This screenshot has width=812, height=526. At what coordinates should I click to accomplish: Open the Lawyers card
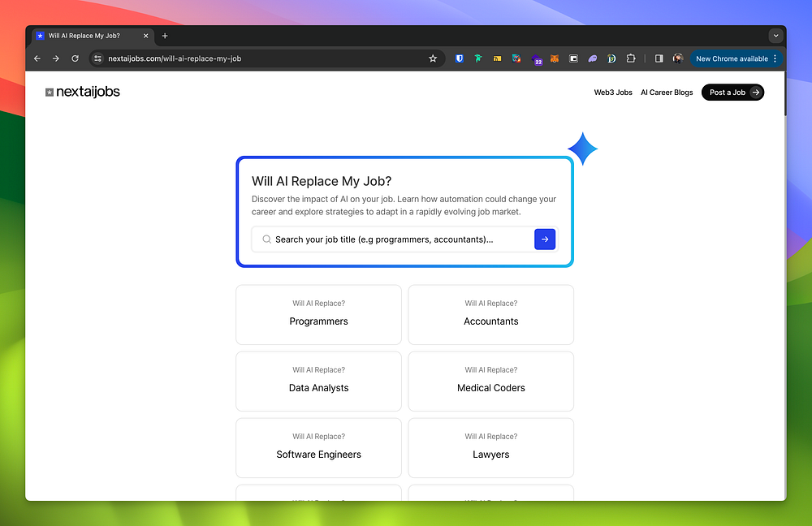490,448
